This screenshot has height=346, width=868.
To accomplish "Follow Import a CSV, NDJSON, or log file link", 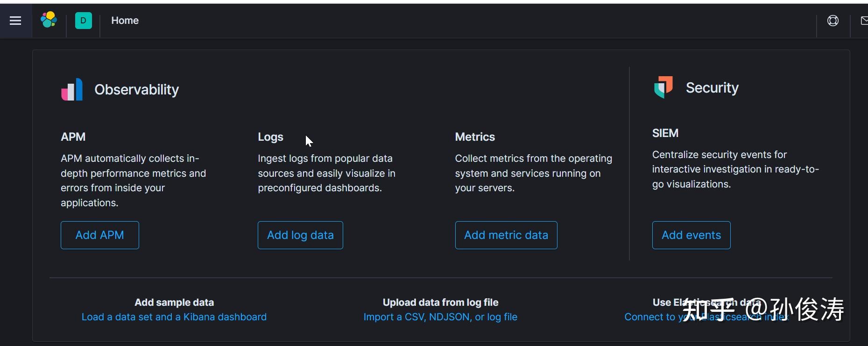I will click(440, 317).
